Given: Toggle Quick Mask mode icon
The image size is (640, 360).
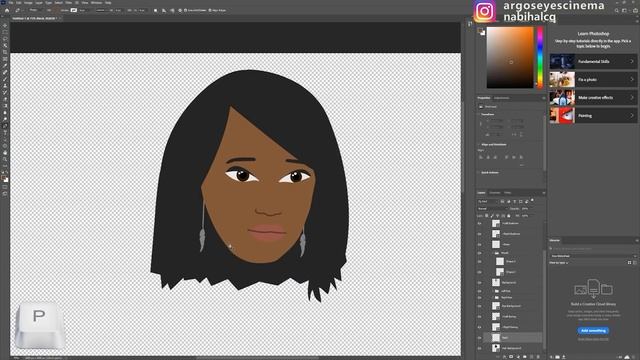Looking at the screenshot, I should point(5,187).
